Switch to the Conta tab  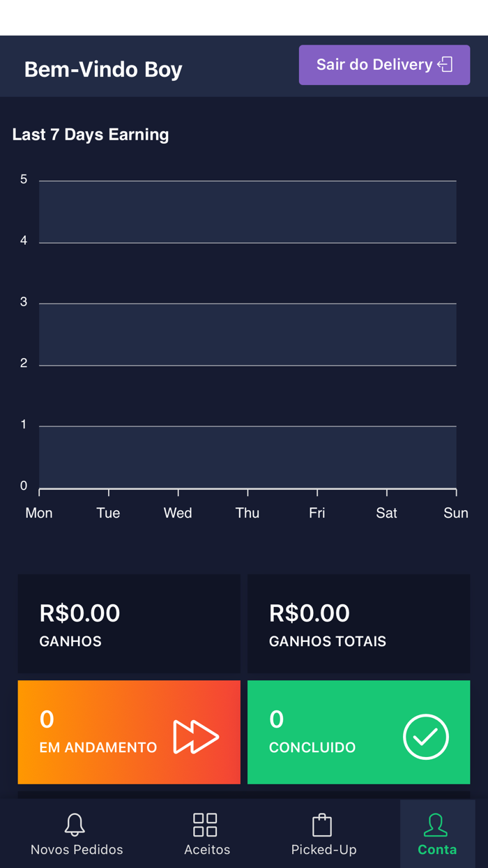coord(436,834)
